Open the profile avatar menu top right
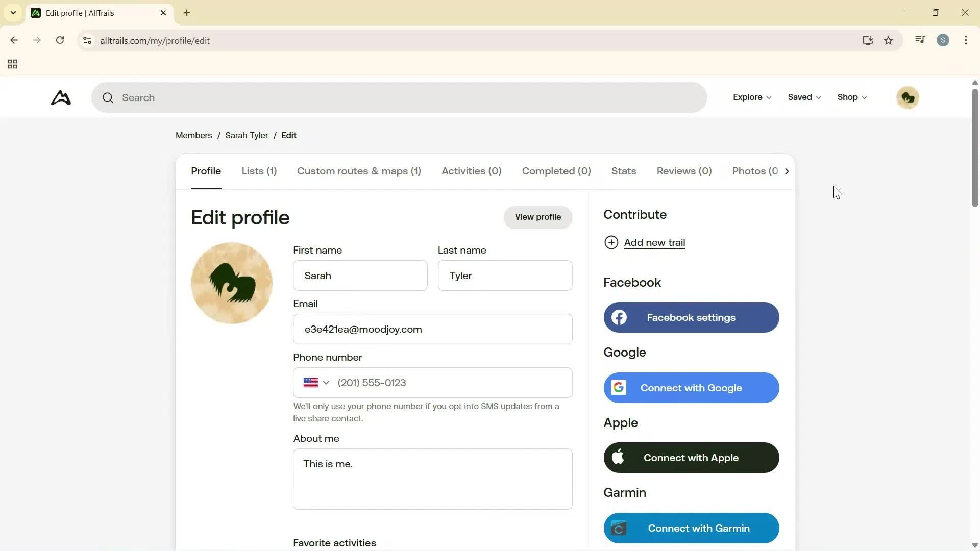The height and width of the screenshot is (551, 980). pyautogui.click(x=908, y=97)
